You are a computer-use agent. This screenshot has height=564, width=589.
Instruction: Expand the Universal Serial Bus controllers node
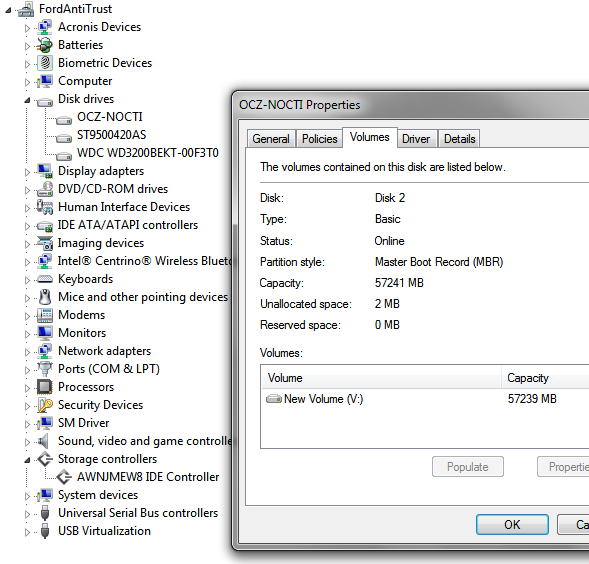(x=27, y=514)
